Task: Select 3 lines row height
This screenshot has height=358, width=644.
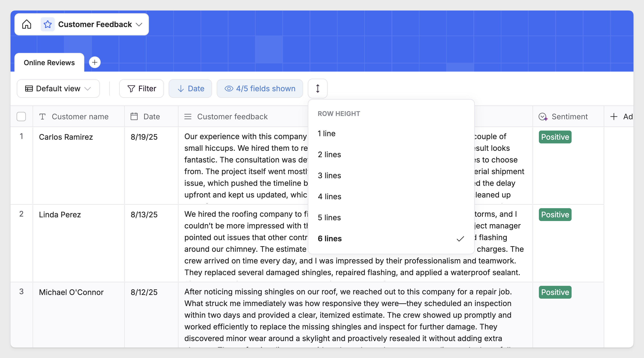Action: tap(391, 175)
